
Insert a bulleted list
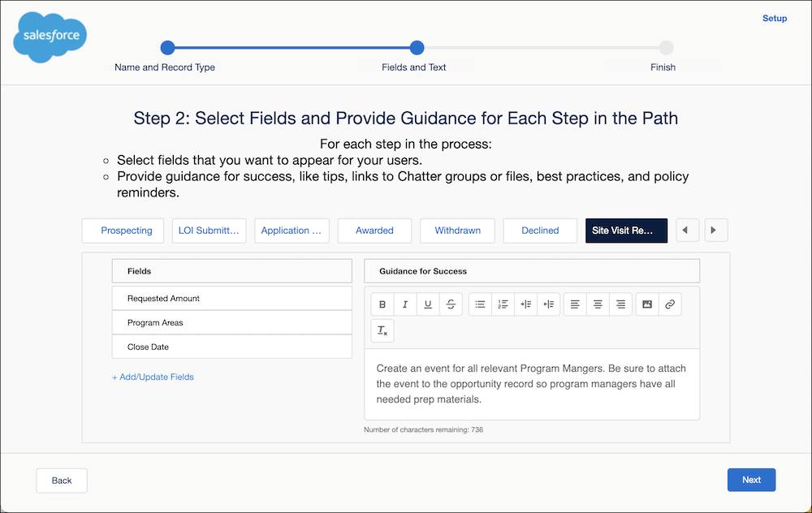tap(480, 304)
